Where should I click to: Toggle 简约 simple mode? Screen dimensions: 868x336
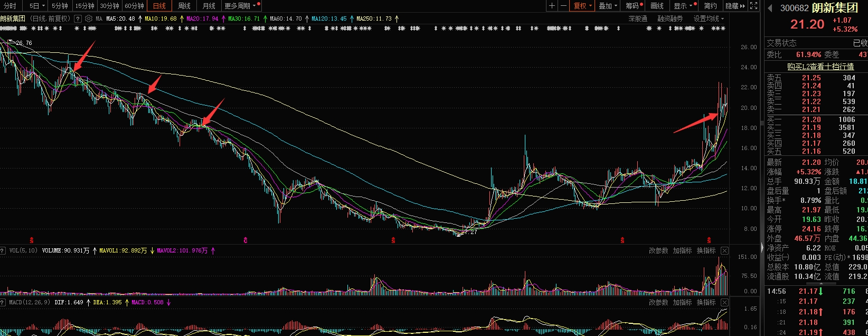pyautogui.click(x=711, y=6)
